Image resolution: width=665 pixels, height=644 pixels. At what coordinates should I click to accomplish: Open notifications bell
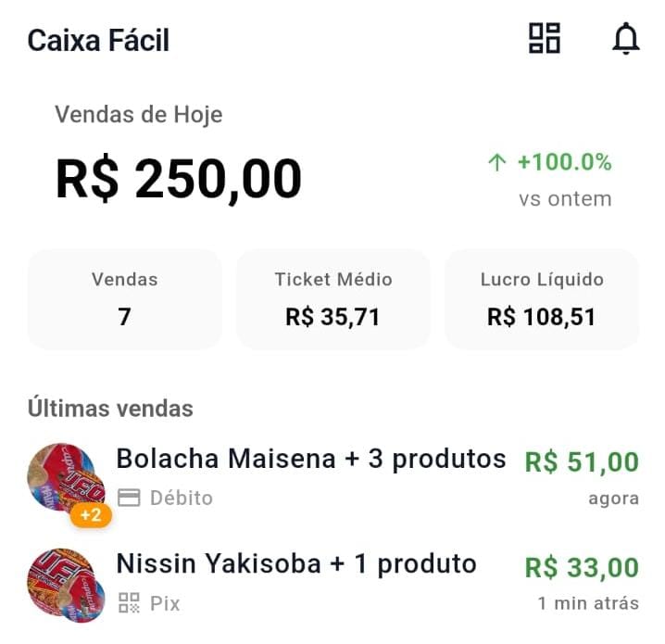tap(627, 39)
